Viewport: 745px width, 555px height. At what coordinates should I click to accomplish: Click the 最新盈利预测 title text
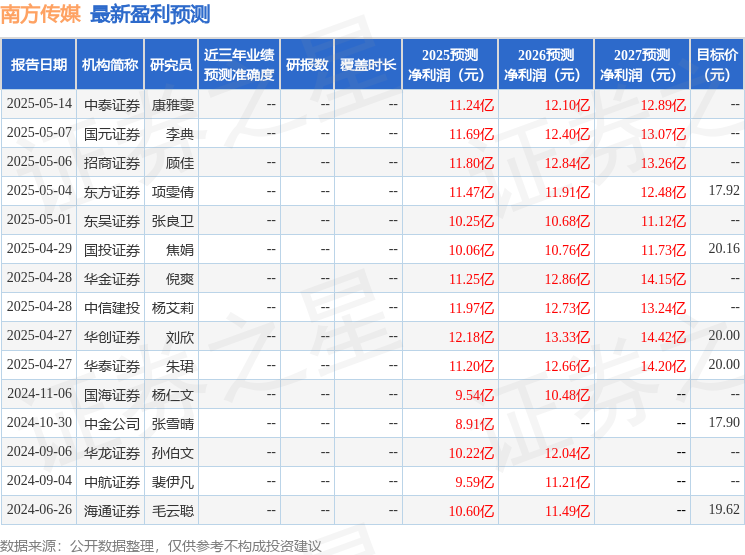click(150, 14)
